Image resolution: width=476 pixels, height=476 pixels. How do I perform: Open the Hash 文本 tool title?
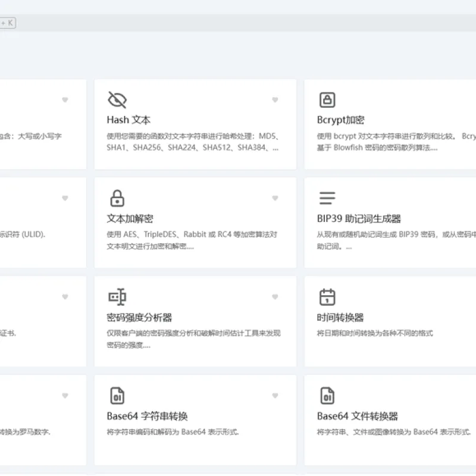click(129, 120)
